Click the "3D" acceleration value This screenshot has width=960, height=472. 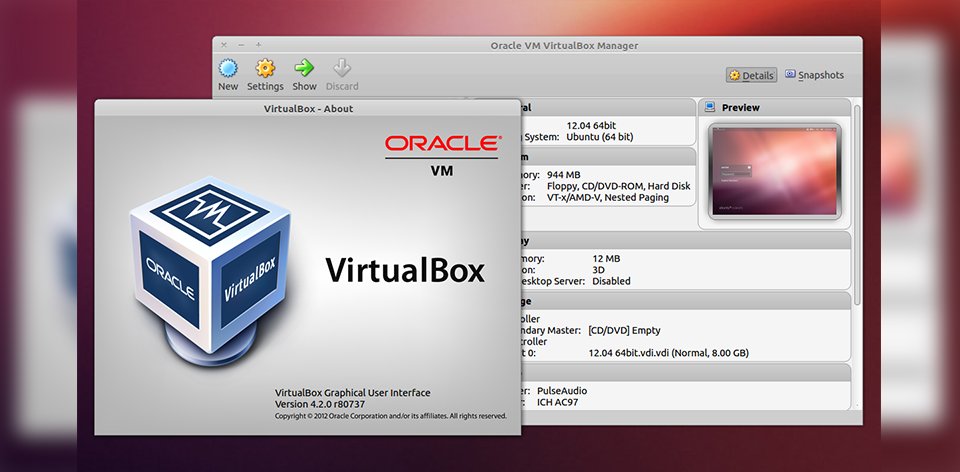(x=599, y=269)
